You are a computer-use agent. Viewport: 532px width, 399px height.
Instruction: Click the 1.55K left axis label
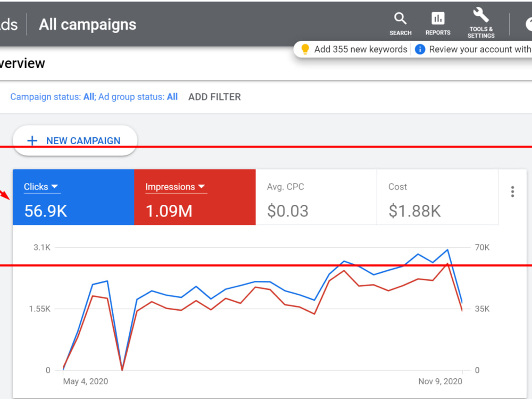(40, 309)
